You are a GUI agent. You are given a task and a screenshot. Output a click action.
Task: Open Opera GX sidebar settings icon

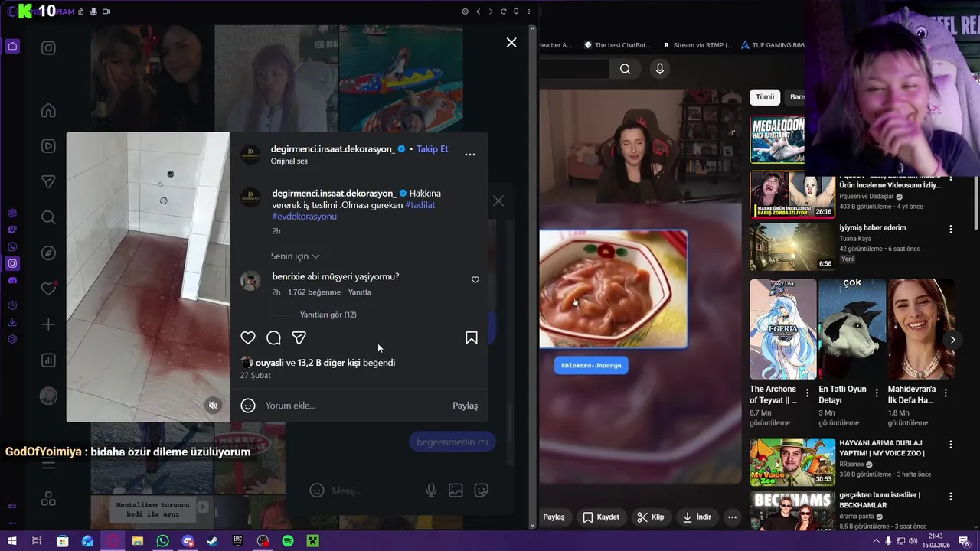coord(12,339)
